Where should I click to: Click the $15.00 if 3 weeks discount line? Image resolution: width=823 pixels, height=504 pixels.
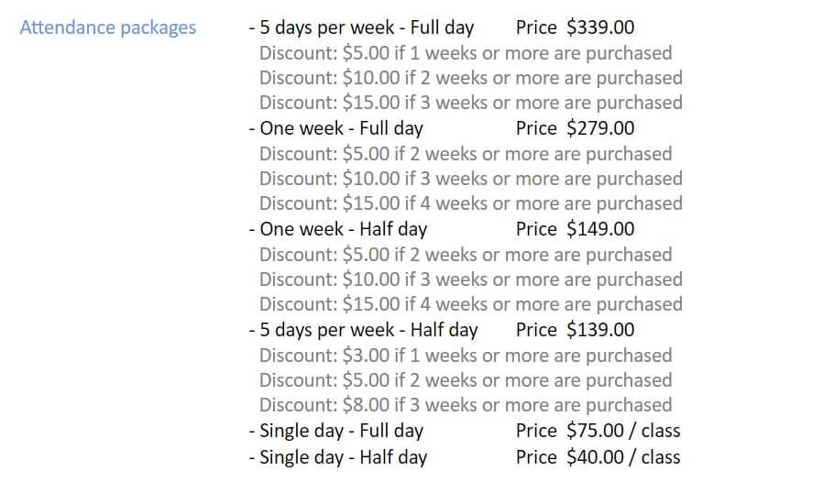coord(471,103)
